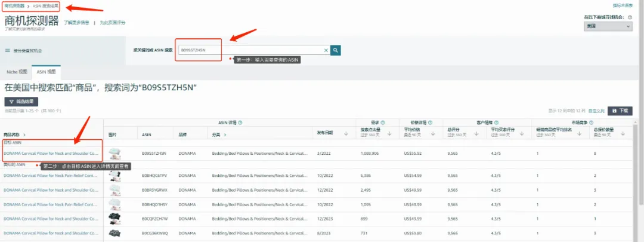Click 下载 download button
The width and height of the screenshot is (644, 242).
(x=620, y=111)
